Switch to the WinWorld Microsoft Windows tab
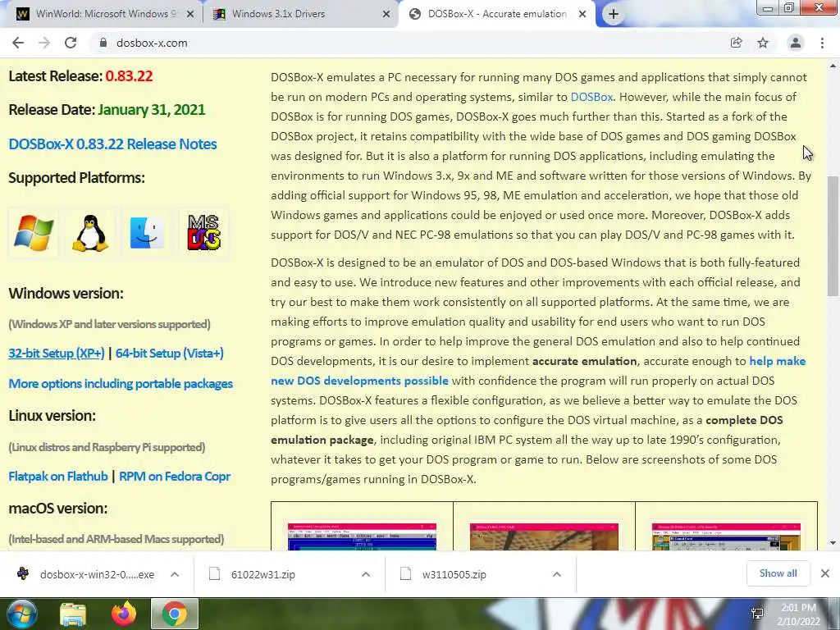Image resolution: width=840 pixels, height=630 pixels. (106, 15)
